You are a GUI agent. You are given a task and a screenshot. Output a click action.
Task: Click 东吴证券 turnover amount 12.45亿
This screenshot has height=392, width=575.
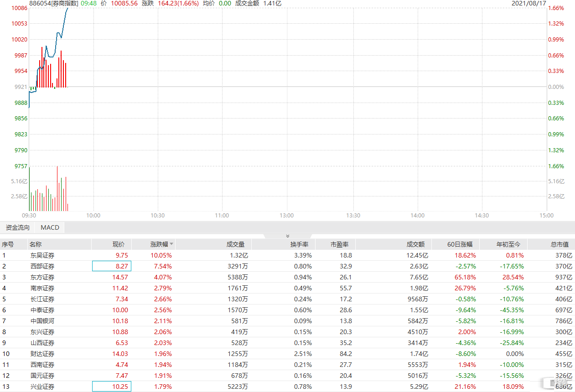417,255
